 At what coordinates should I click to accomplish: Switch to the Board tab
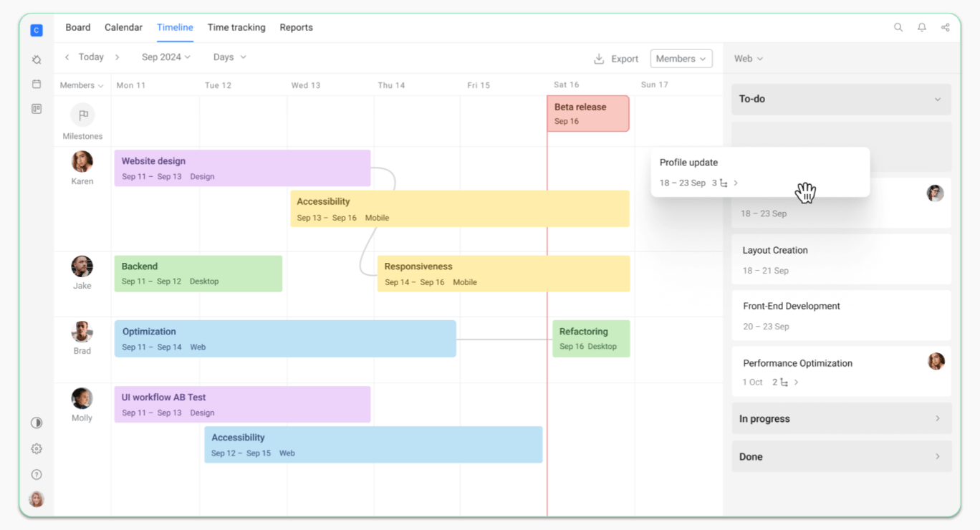pyautogui.click(x=78, y=27)
